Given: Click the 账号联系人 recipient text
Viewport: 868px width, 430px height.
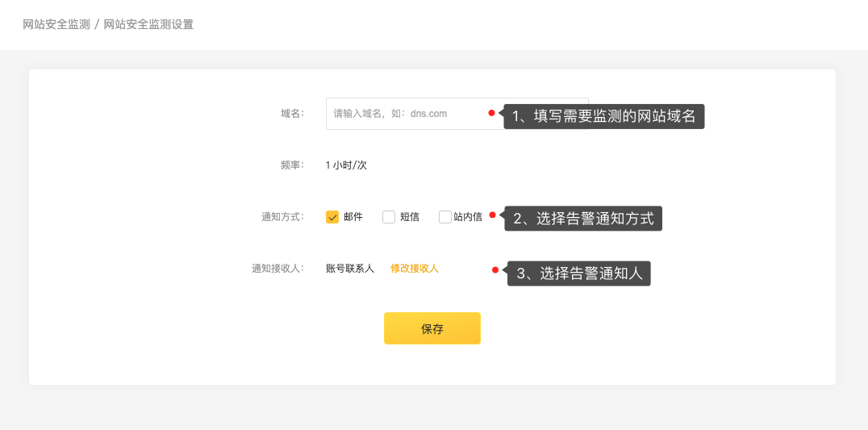Looking at the screenshot, I should [x=350, y=269].
